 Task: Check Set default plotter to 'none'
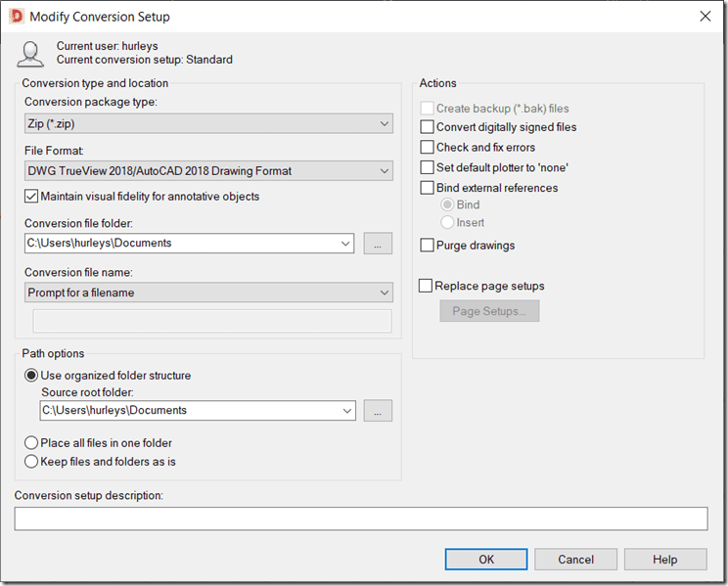pyautogui.click(x=428, y=167)
